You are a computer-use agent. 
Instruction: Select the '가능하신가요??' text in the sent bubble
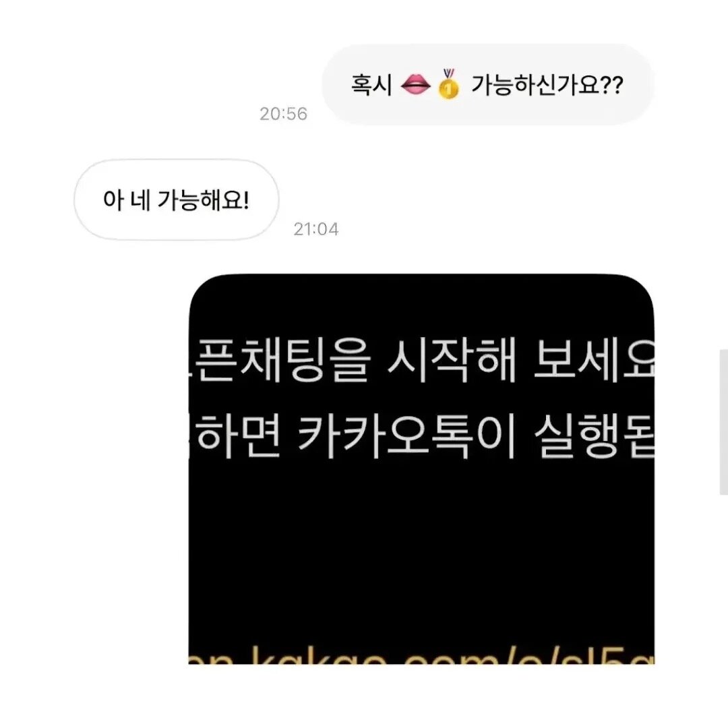tap(547, 86)
